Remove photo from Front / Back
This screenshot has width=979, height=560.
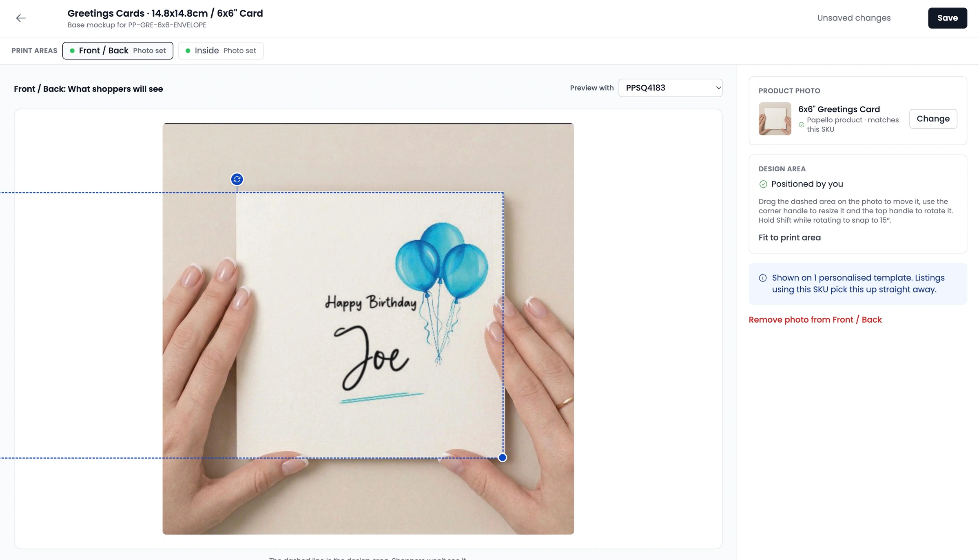point(815,320)
